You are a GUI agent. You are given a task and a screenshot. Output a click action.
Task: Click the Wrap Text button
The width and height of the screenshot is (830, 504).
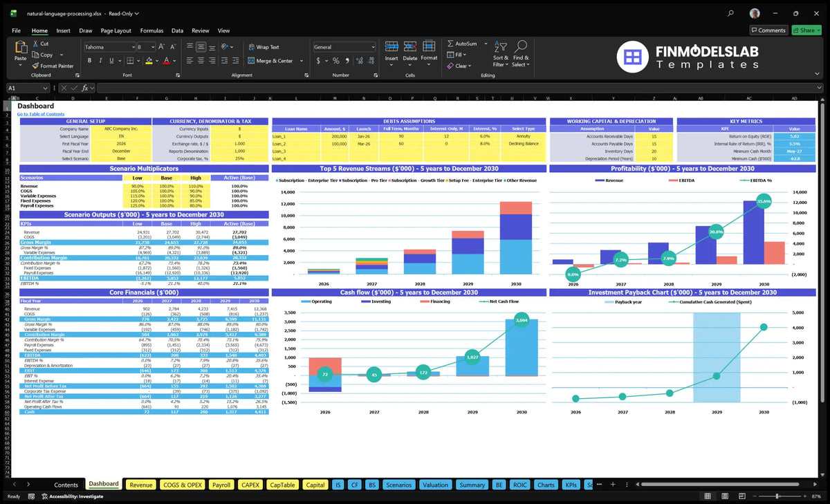tap(264, 47)
